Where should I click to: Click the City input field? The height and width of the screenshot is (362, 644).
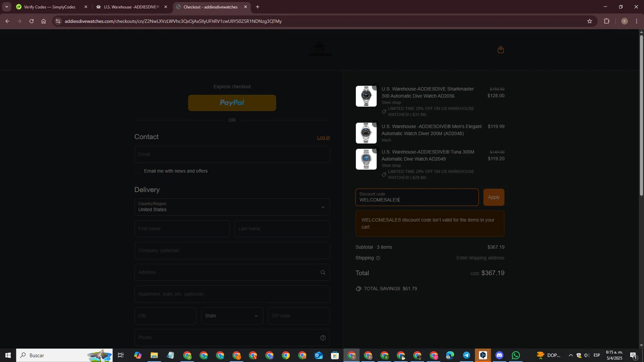pos(165,316)
